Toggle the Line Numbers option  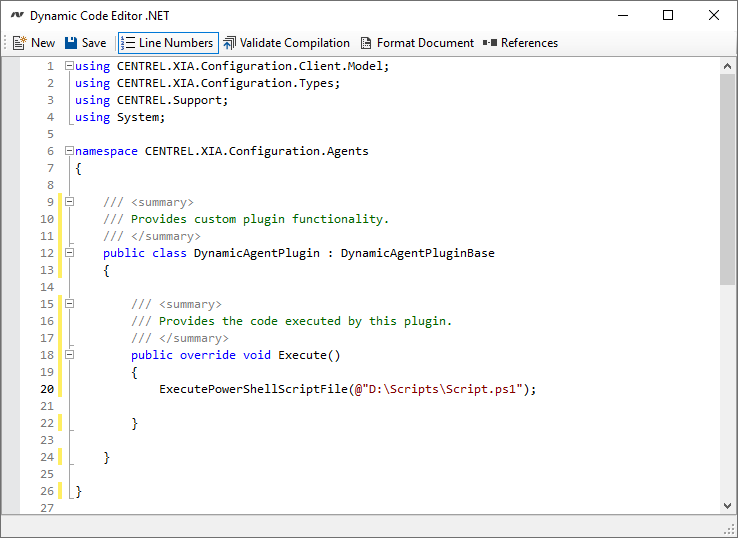pos(166,43)
